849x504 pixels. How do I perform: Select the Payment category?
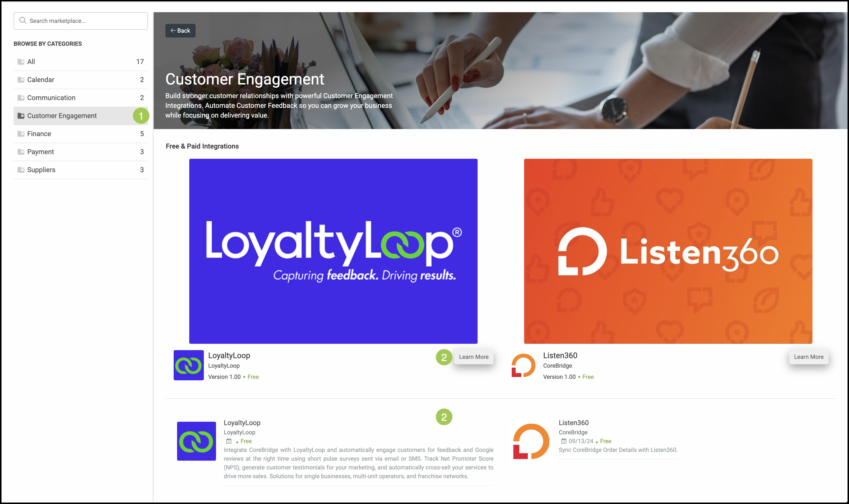[x=81, y=152]
